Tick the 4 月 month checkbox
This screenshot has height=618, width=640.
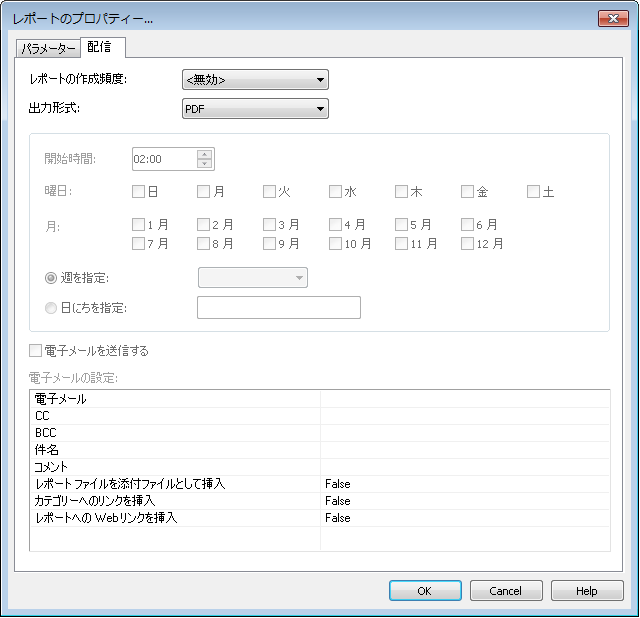pyautogui.click(x=336, y=225)
